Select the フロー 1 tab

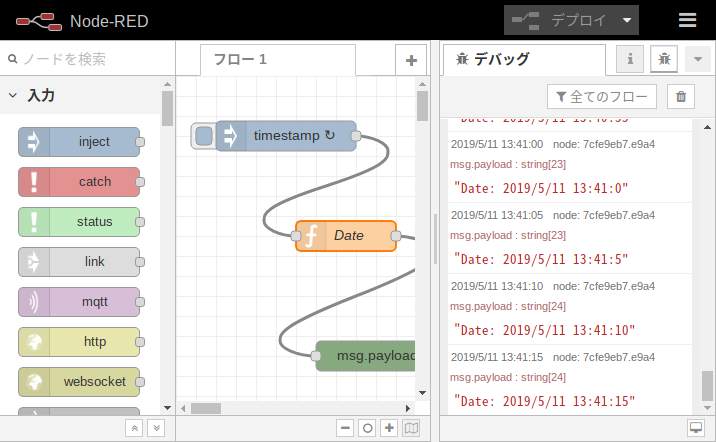tap(240, 60)
